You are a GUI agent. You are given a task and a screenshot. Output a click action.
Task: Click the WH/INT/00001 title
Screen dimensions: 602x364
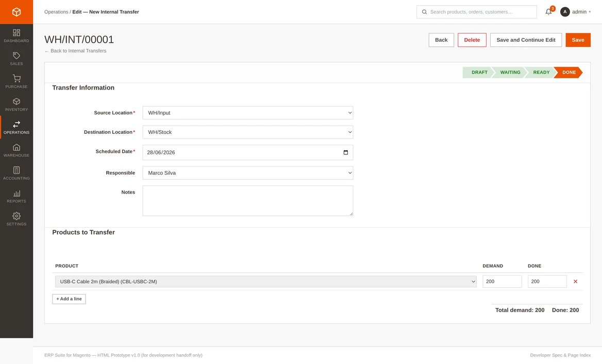coord(79,40)
